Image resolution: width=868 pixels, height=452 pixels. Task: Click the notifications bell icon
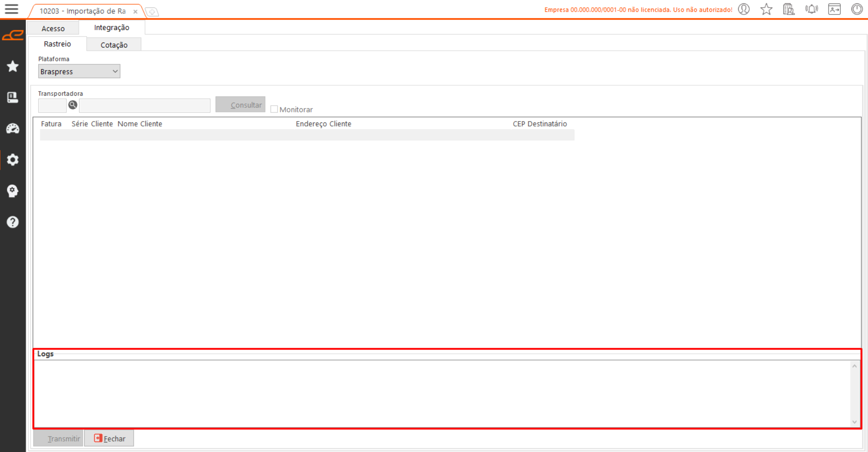point(811,9)
